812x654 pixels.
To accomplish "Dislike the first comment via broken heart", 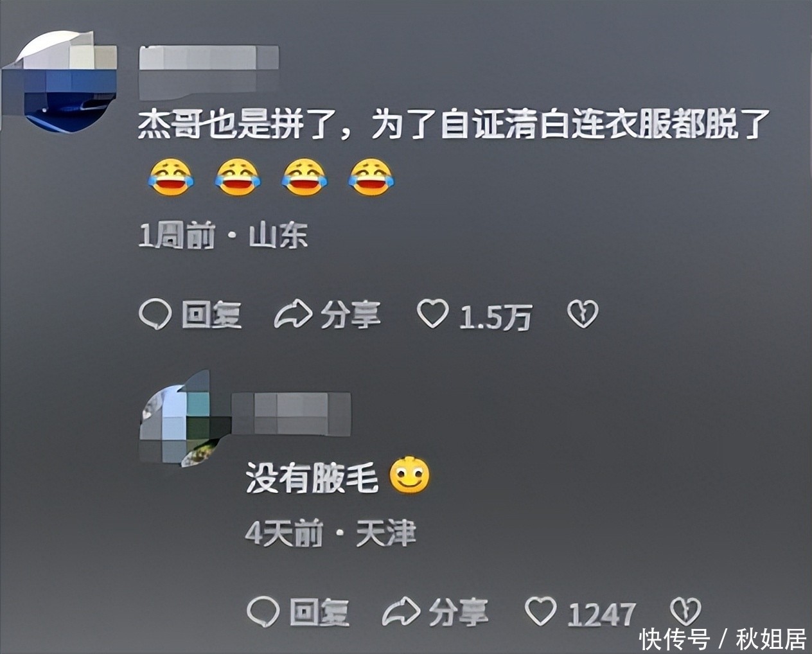I will 583,314.
